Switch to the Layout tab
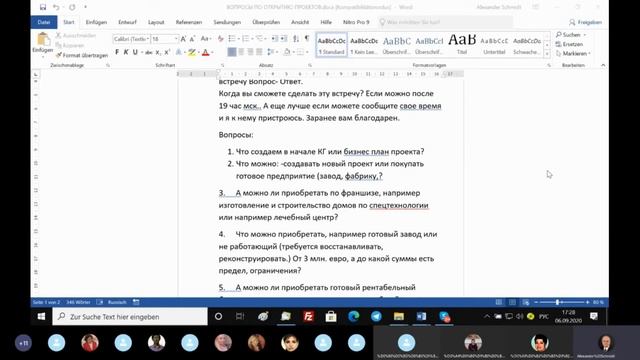The image size is (640, 360). pos(156,22)
